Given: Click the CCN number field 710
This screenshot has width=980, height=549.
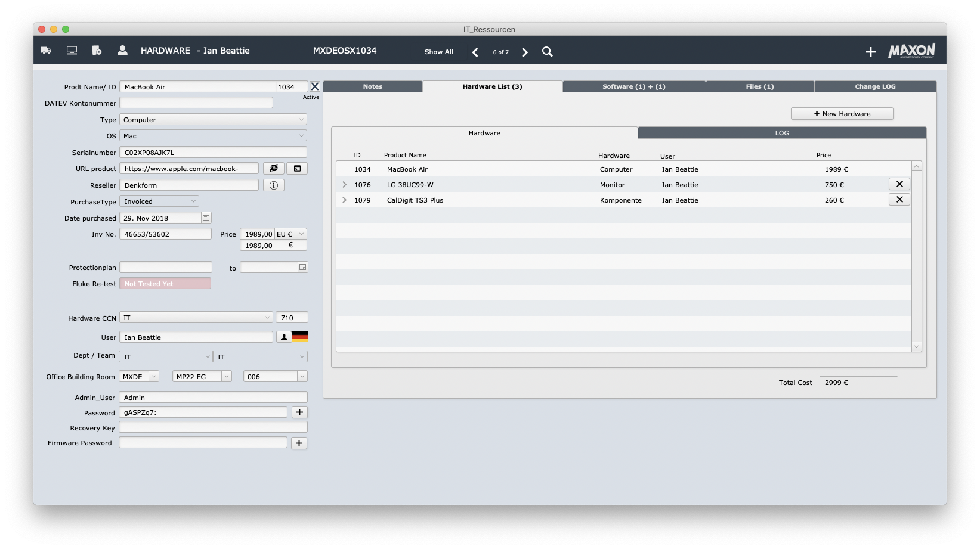Looking at the screenshot, I should 292,318.
